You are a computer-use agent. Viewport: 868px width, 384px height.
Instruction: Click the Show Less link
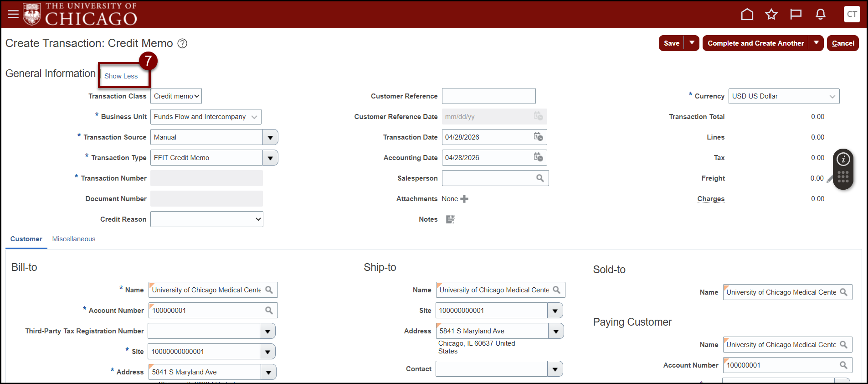(121, 76)
